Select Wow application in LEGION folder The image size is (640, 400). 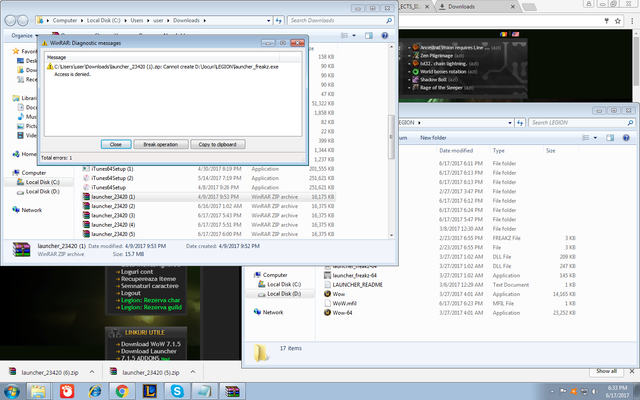[x=450, y=294]
